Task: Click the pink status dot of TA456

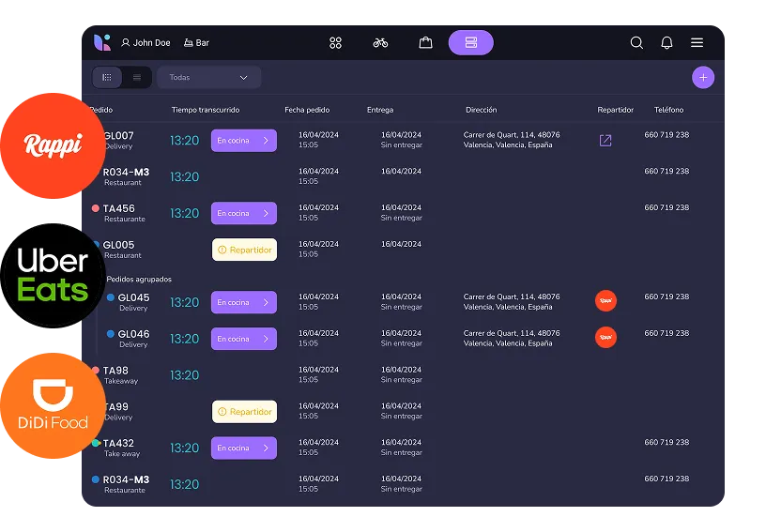Action: tap(96, 208)
